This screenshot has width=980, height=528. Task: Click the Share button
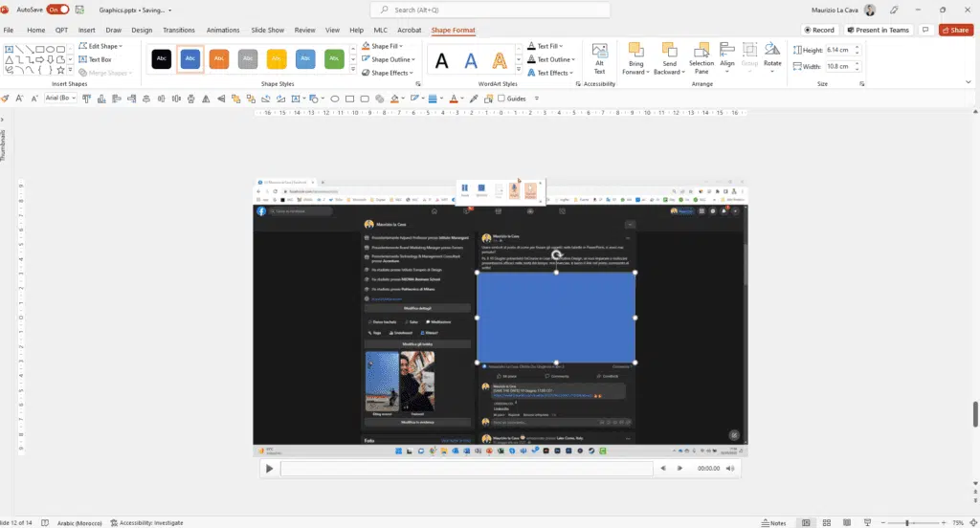(x=955, y=30)
